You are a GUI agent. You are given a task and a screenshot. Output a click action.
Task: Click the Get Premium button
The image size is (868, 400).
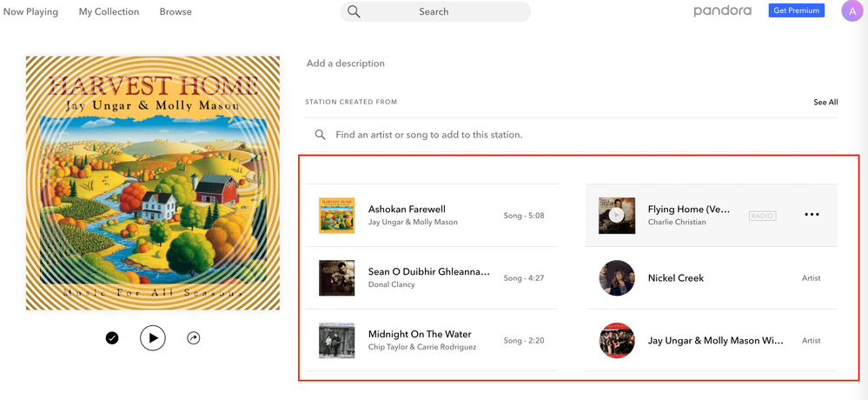796,11
